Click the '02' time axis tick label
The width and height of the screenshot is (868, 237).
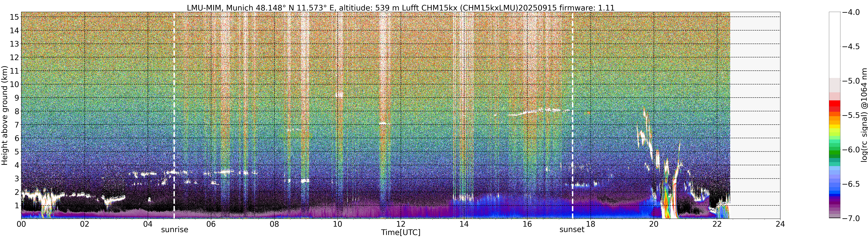tap(85, 224)
